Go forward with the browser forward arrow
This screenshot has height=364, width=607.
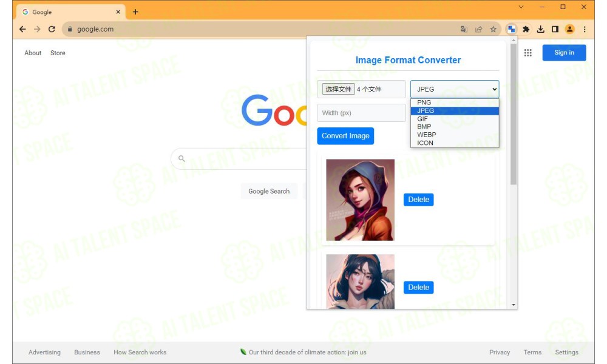point(37,29)
